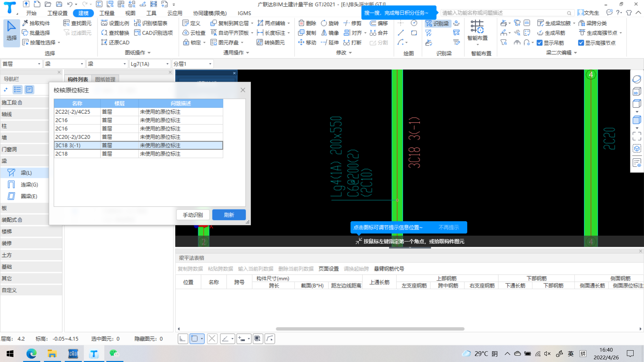Click the beam table horizontal scrollbar
The image size is (644, 362).
[x=370, y=329]
